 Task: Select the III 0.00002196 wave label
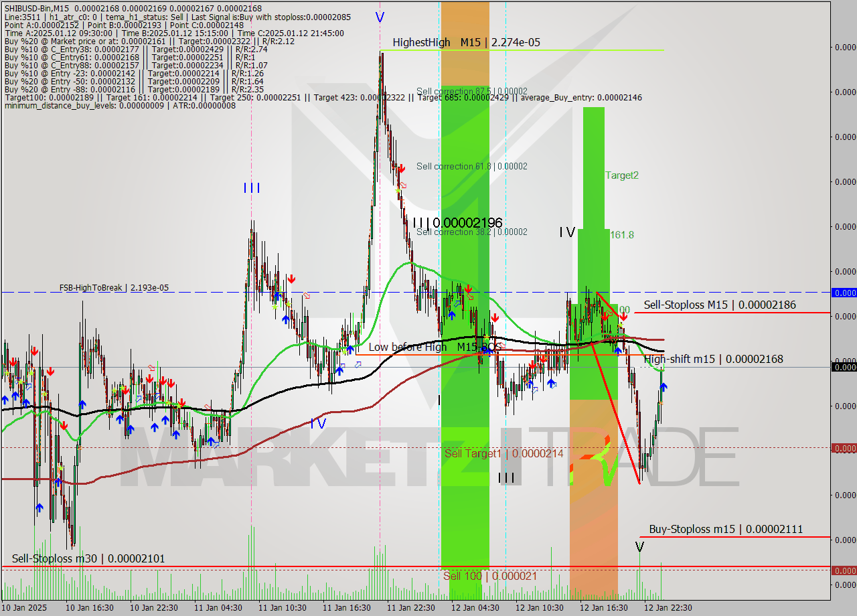click(x=457, y=223)
